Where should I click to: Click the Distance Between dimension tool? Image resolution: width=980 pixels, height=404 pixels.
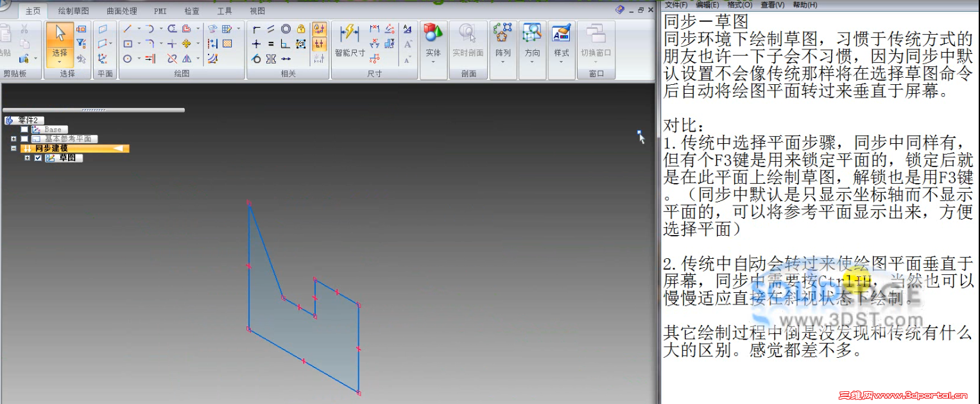pyautogui.click(x=374, y=29)
